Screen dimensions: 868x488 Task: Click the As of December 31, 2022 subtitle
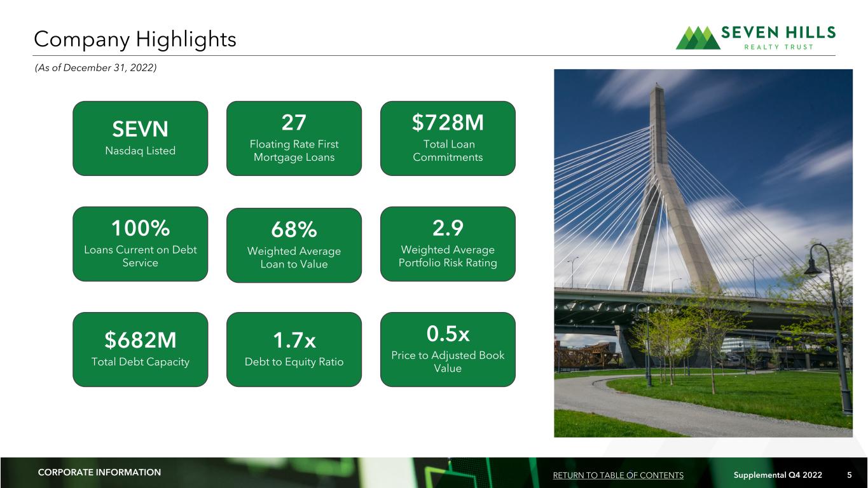pos(95,68)
